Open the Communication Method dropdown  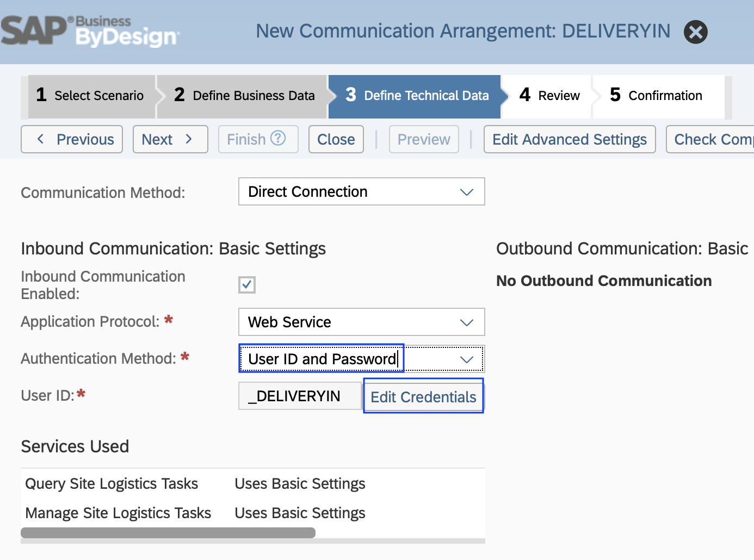click(467, 191)
